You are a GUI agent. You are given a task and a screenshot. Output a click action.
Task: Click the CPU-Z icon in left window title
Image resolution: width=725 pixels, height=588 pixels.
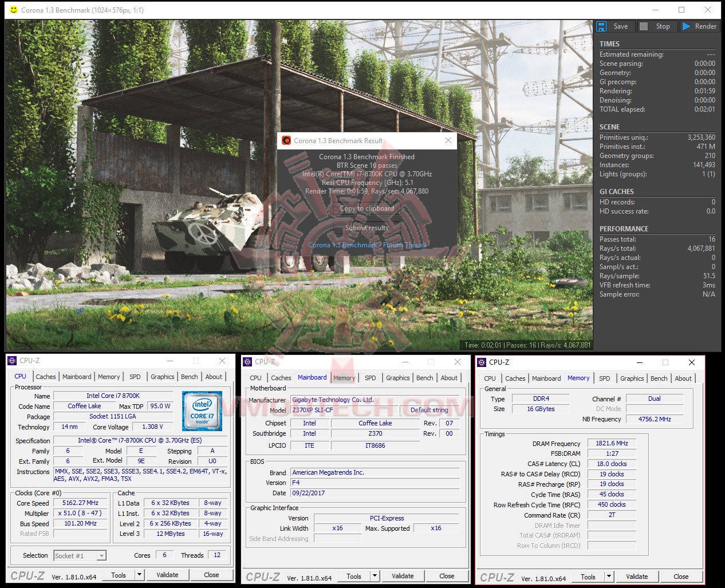tap(12, 361)
